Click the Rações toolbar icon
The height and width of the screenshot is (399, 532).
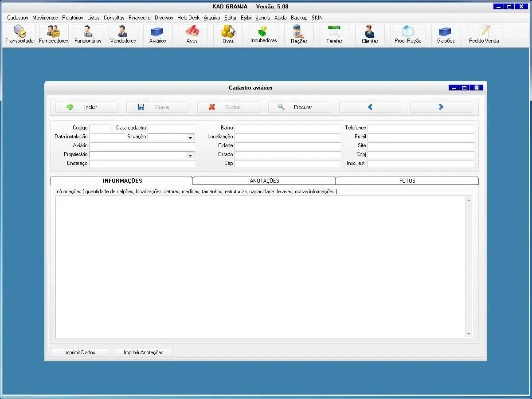click(x=299, y=35)
